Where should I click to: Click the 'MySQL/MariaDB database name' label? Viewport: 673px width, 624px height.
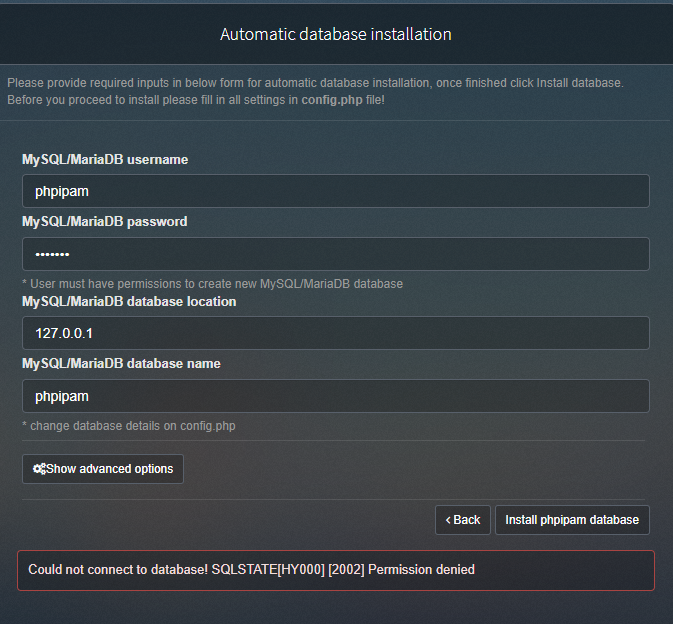coord(121,363)
